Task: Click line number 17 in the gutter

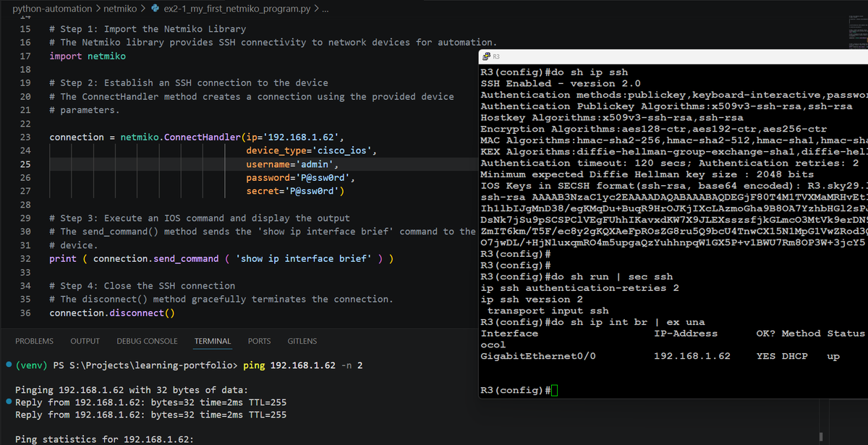Action: coord(25,56)
